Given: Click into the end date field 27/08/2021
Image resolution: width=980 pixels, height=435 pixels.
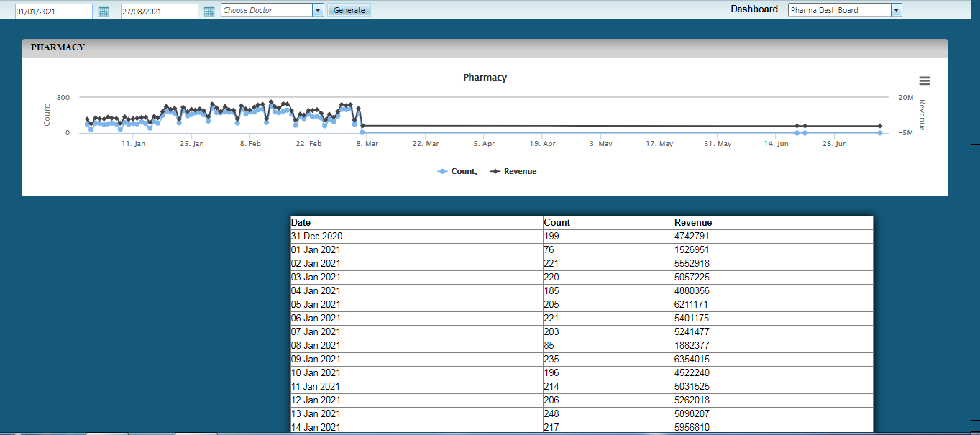Looking at the screenshot, I should (x=159, y=12).
